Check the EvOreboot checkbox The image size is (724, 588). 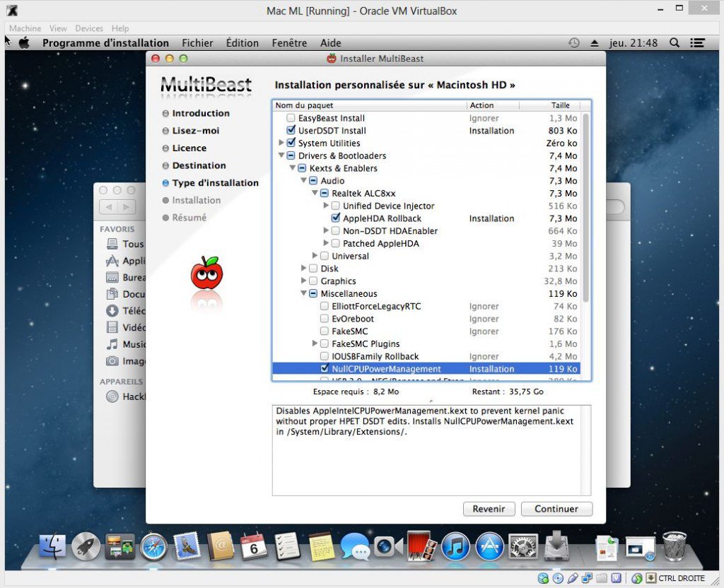(324, 319)
